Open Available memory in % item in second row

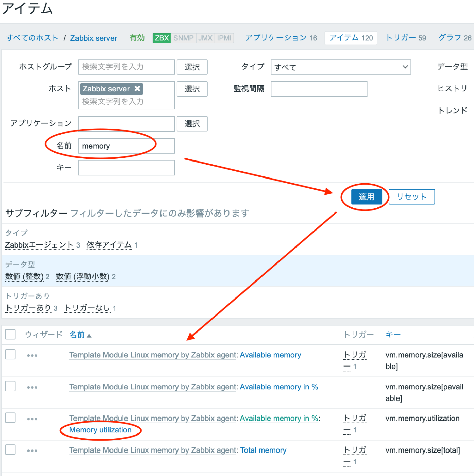(x=279, y=387)
